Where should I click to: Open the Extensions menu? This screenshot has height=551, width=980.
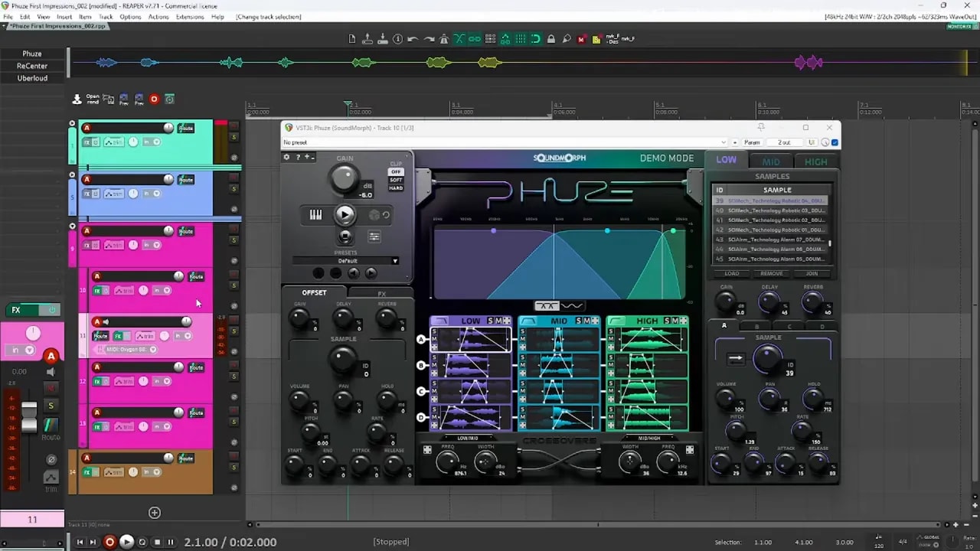pos(190,16)
